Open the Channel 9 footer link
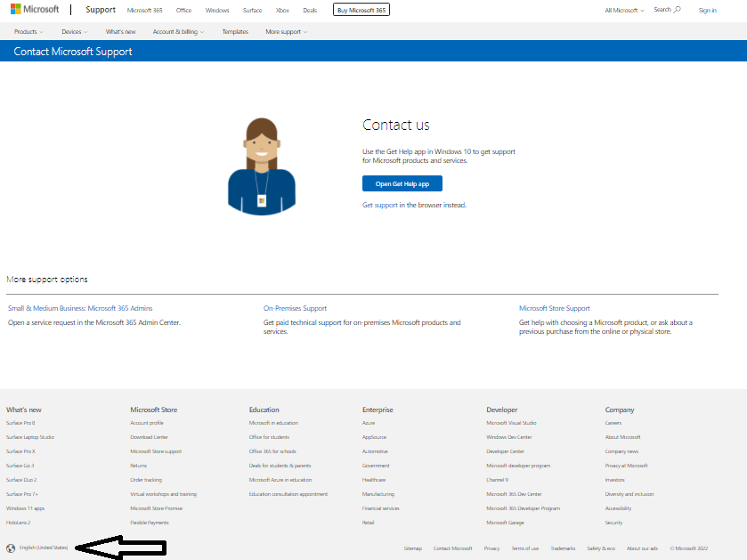 [x=498, y=480]
